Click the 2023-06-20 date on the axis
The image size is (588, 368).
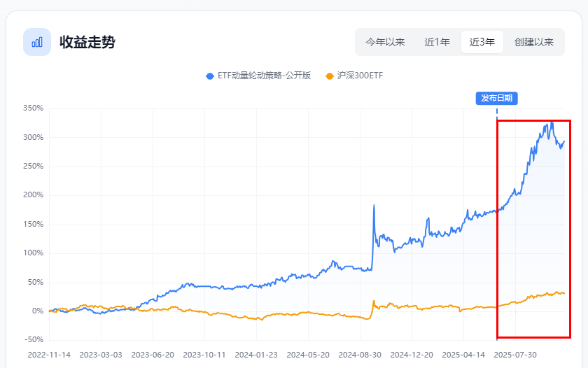click(x=153, y=355)
